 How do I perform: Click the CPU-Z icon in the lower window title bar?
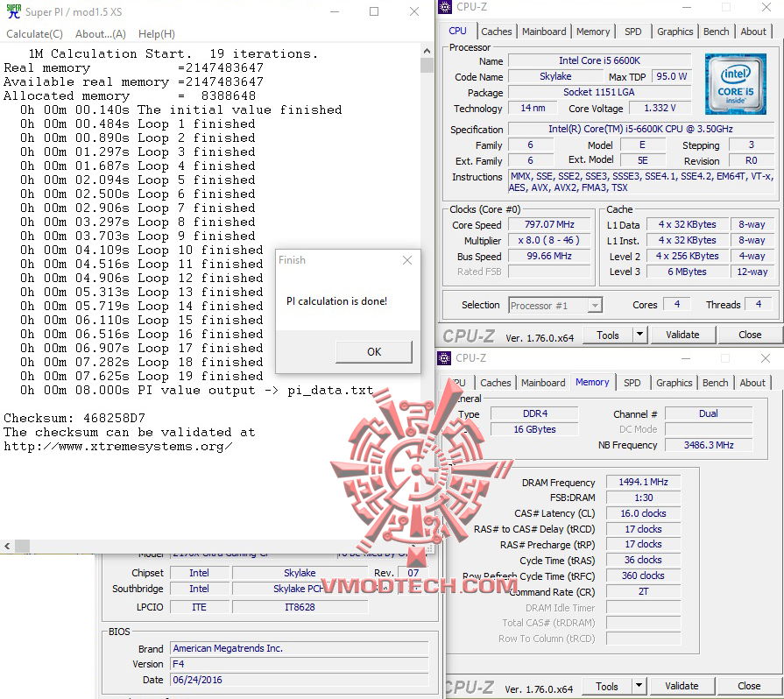446,358
